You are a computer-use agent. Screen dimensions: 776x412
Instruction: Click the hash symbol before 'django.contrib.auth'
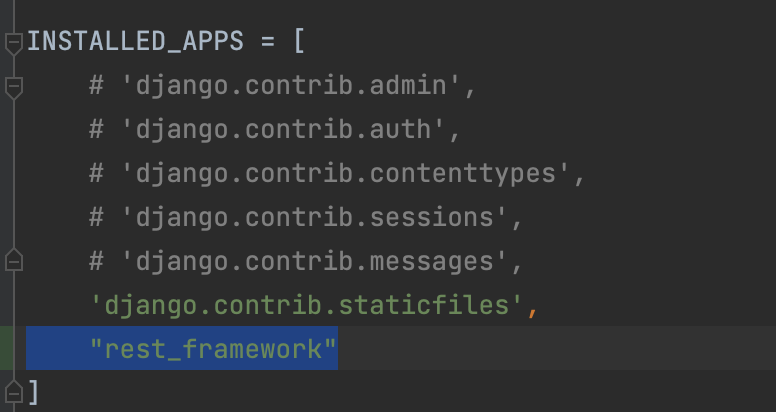97,130
